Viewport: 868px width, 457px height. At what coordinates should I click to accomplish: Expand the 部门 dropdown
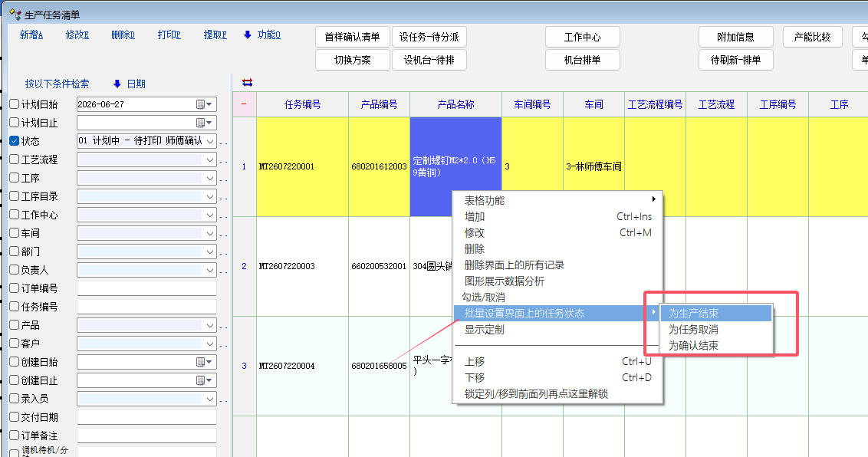[x=210, y=252]
